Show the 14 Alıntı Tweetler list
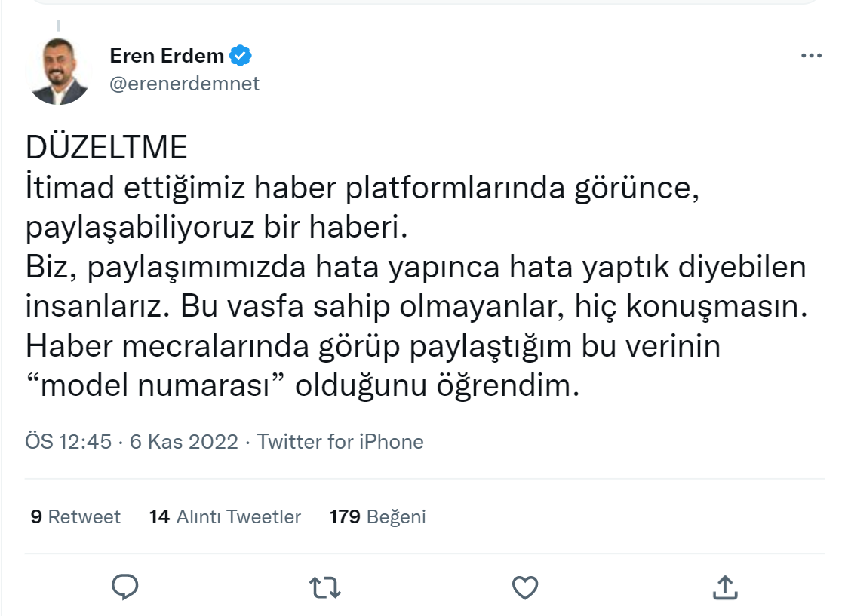This screenshot has height=616, width=845. tap(225, 516)
